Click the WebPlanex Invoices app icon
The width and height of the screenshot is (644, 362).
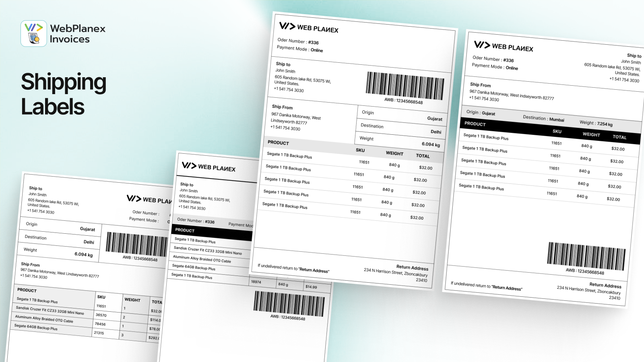(34, 33)
